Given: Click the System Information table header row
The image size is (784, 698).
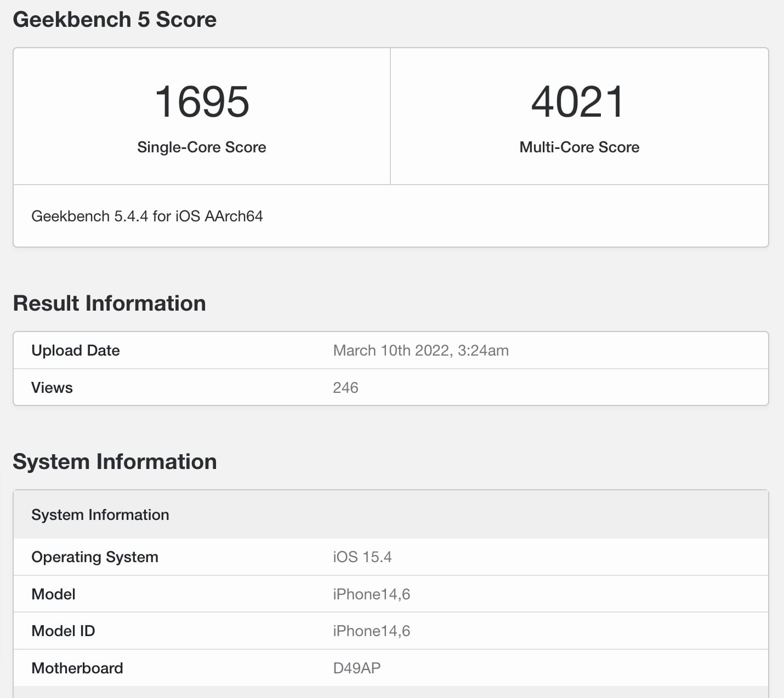Looking at the screenshot, I should coord(100,514).
